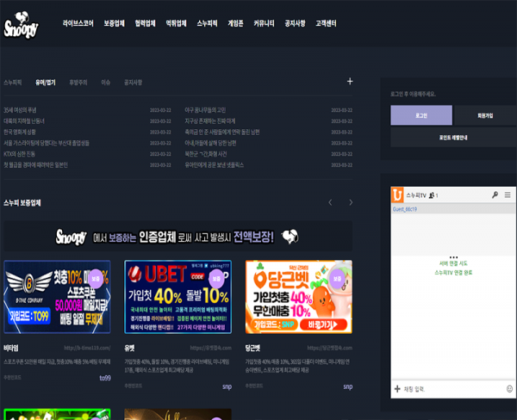Open the 게임존 menu

235,23
